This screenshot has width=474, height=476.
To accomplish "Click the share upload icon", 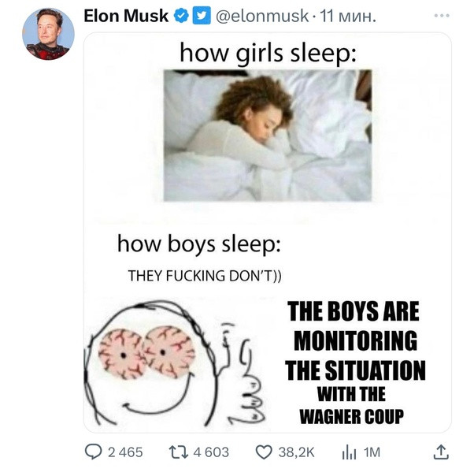I will click(441, 452).
